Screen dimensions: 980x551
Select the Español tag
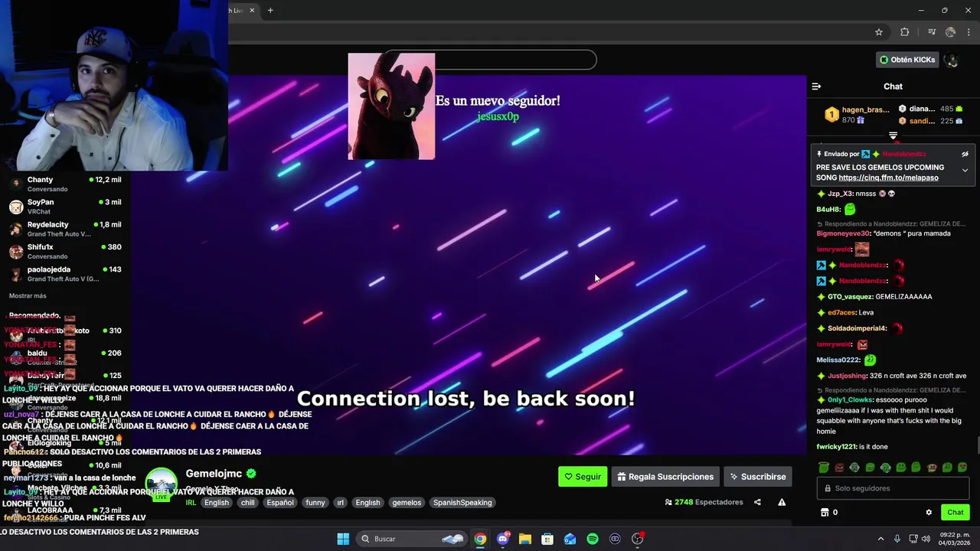click(280, 503)
